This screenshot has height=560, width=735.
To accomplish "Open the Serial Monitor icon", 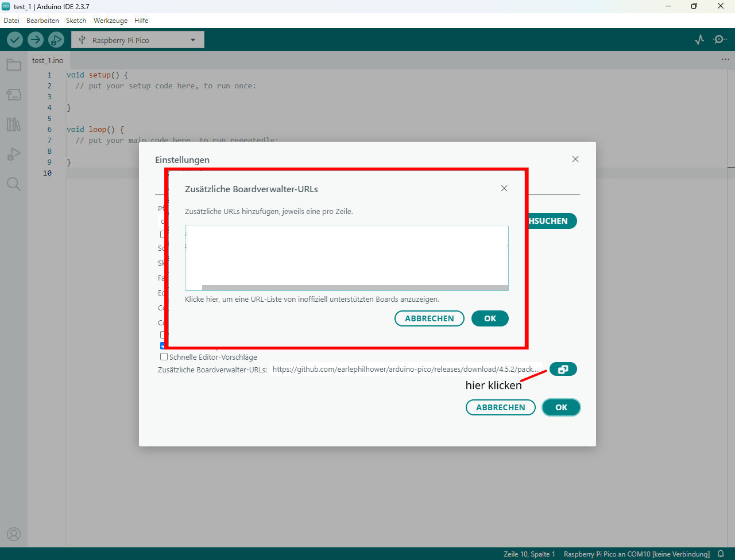I will click(719, 40).
